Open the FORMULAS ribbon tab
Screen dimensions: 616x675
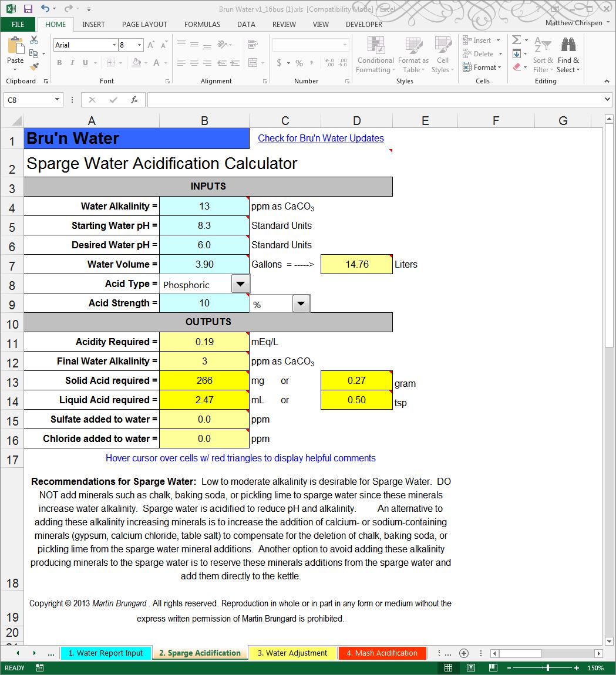(x=202, y=24)
